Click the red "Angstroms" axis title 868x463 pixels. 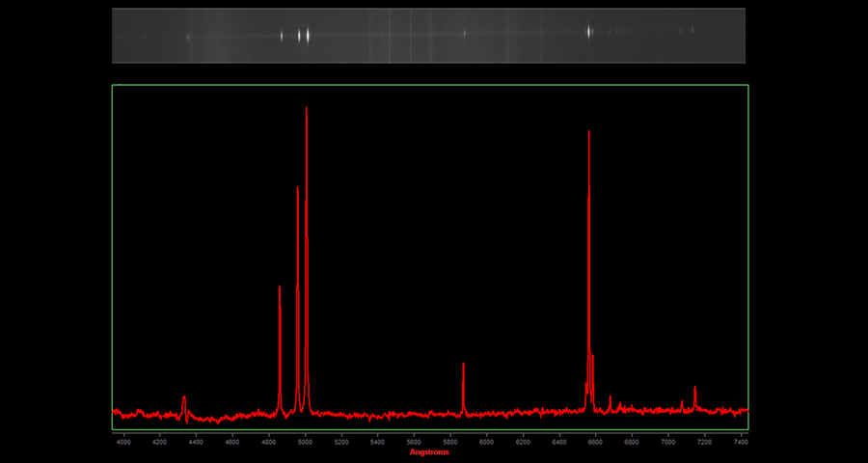coord(429,452)
